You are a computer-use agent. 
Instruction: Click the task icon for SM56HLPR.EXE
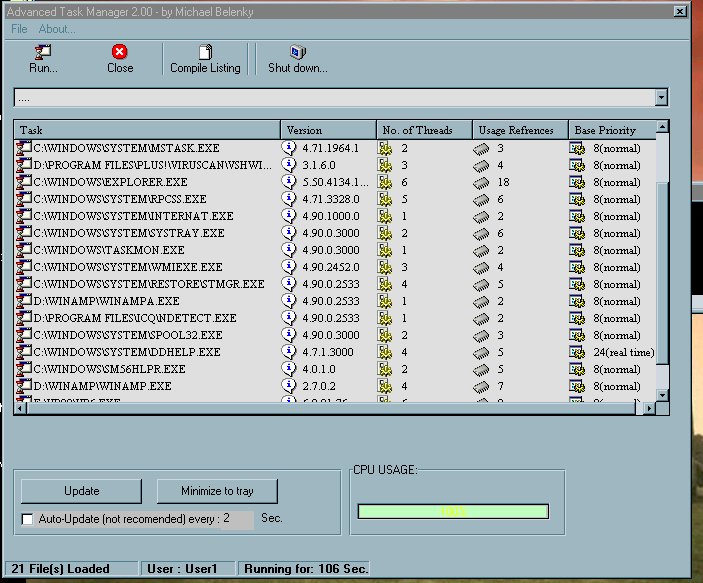pyautogui.click(x=23, y=369)
